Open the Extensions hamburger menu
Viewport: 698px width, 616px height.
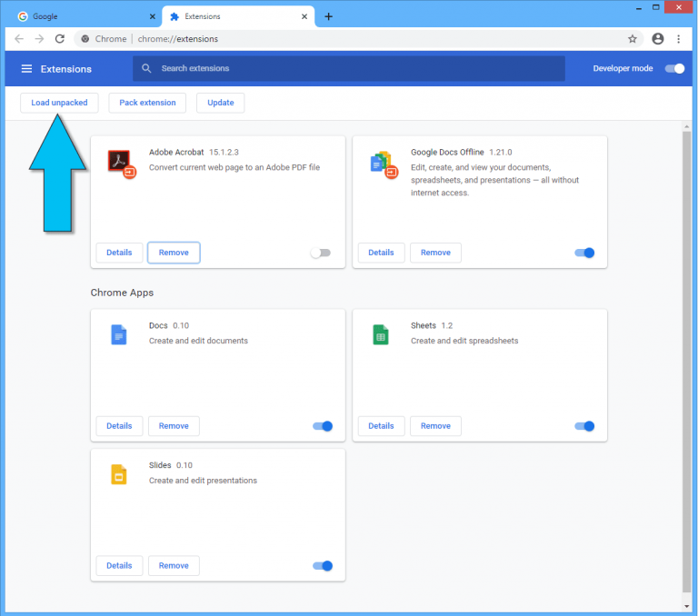(26, 68)
